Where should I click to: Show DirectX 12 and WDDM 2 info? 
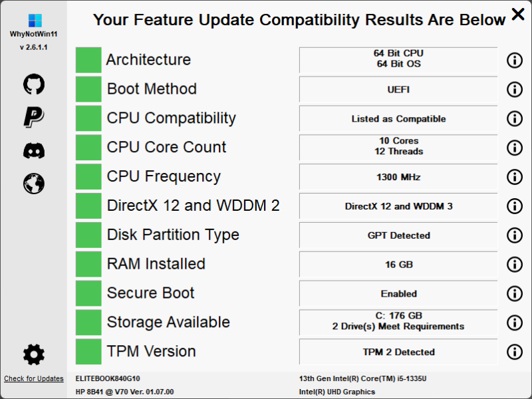point(515,206)
